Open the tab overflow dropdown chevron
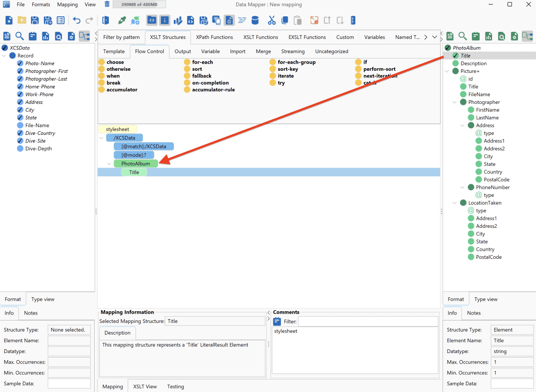The image size is (536, 392). coord(435,37)
